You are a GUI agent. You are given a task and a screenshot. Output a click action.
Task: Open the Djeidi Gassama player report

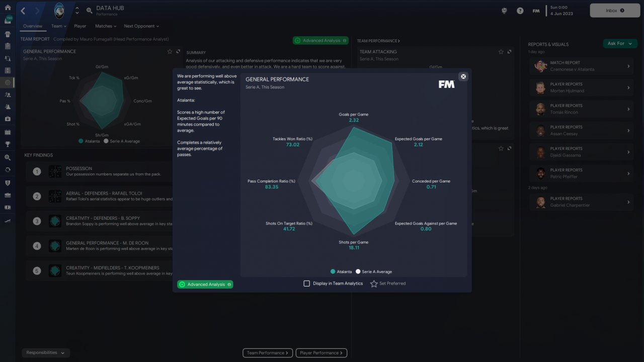tap(581, 152)
